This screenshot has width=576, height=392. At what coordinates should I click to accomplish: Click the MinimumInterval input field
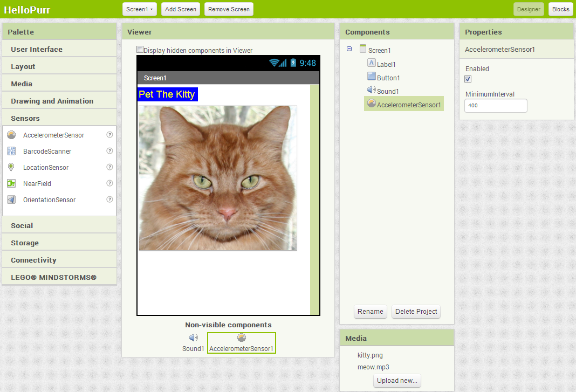pyautogui.click(x=496, y=106)
